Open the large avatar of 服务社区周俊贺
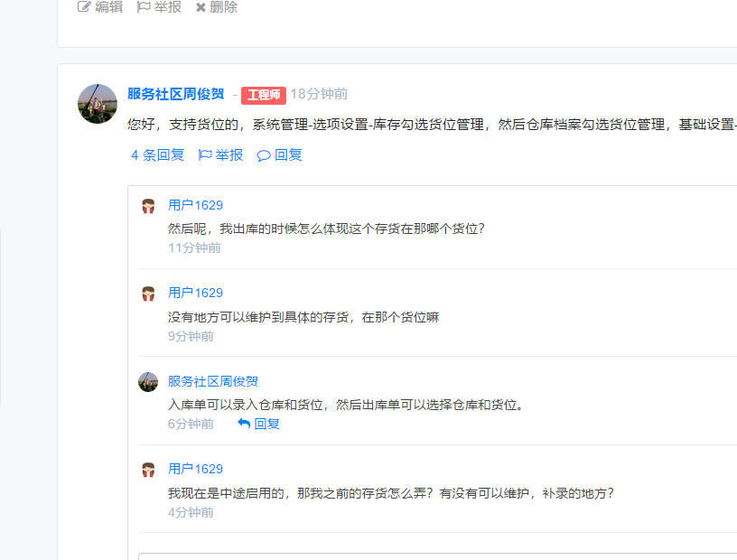 [98, 104]
